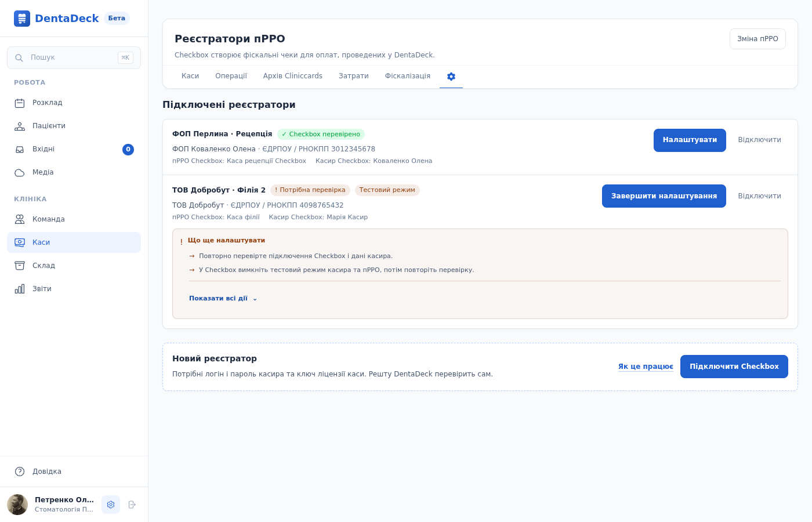Click Завершити налаштування for ТОВ Добробут
Screen dimensions: 812x522
pos(664,196)
